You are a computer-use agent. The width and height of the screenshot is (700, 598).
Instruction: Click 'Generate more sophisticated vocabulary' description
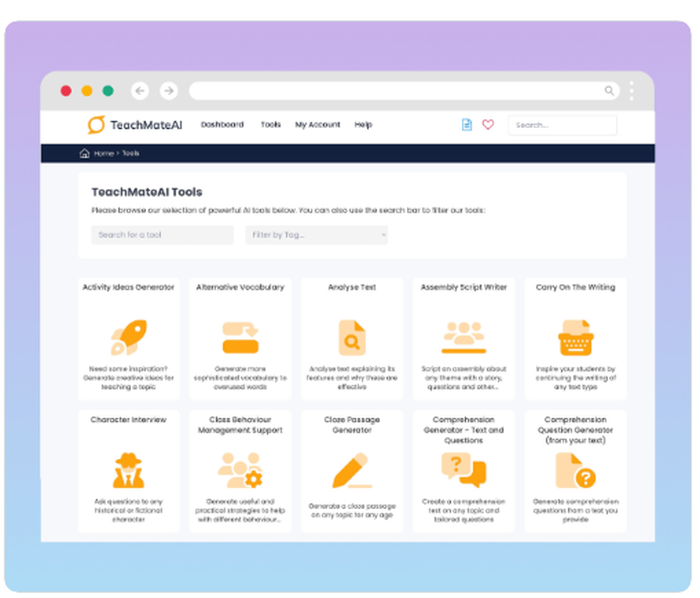pyautogui.click(x=241, y=378)
